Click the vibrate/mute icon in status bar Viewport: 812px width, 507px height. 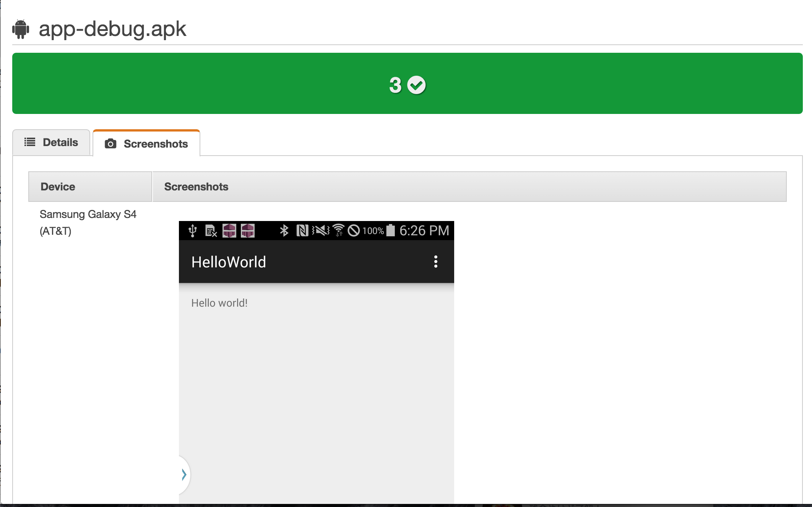pyautogui.click(x=320, y=231)
